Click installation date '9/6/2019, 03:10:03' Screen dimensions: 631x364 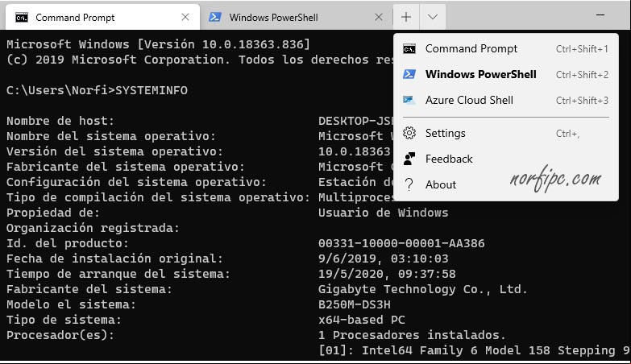[x=383, y=259]
